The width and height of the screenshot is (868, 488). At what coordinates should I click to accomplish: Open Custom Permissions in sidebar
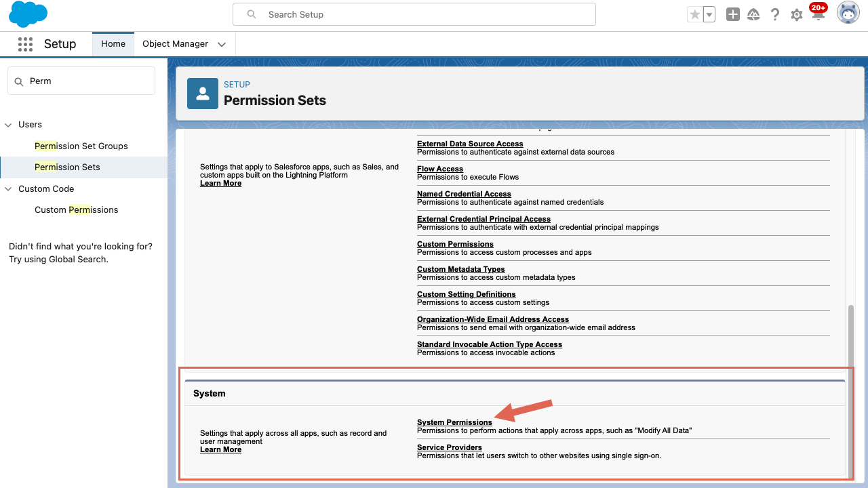pos(77,210)
